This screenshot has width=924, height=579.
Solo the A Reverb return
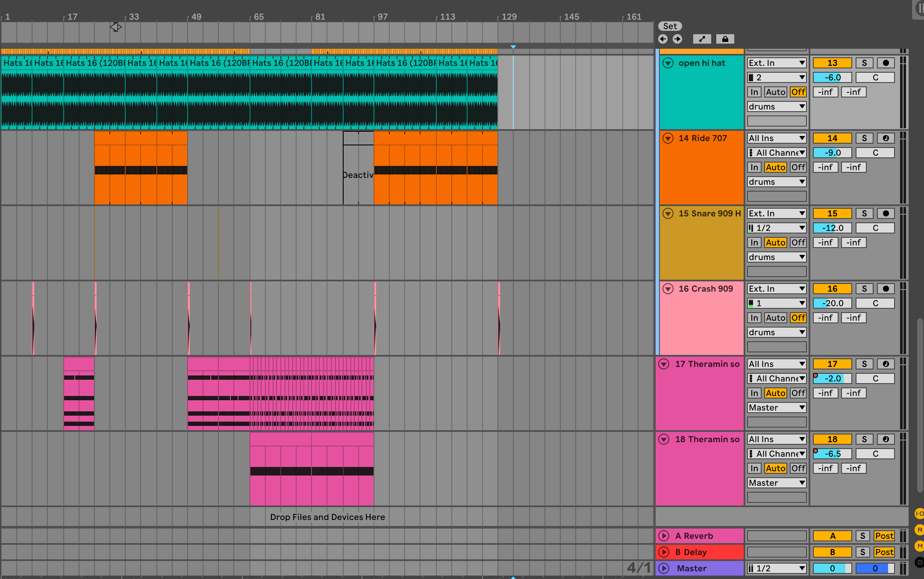point(862,536)
